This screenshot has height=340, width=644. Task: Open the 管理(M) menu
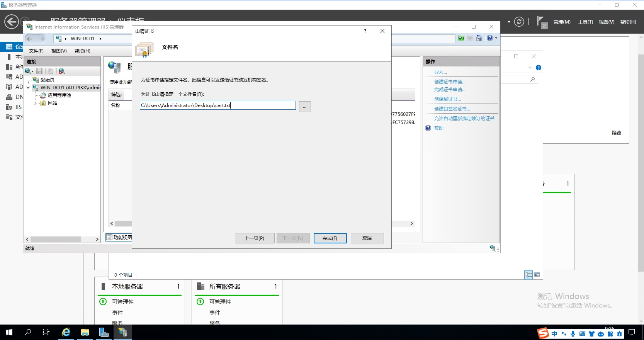pos(562,22)
